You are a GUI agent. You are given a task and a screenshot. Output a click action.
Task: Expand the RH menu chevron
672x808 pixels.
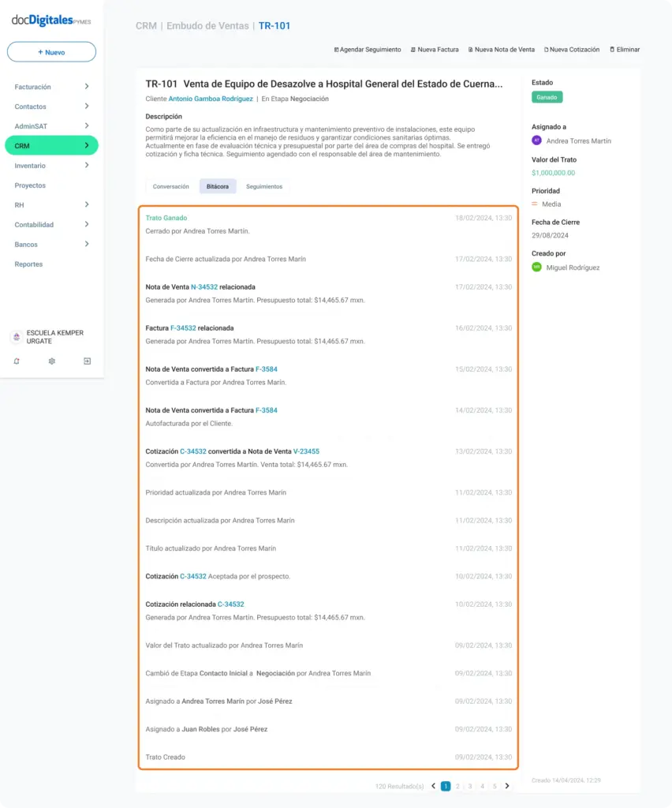[x=87, y=204]
